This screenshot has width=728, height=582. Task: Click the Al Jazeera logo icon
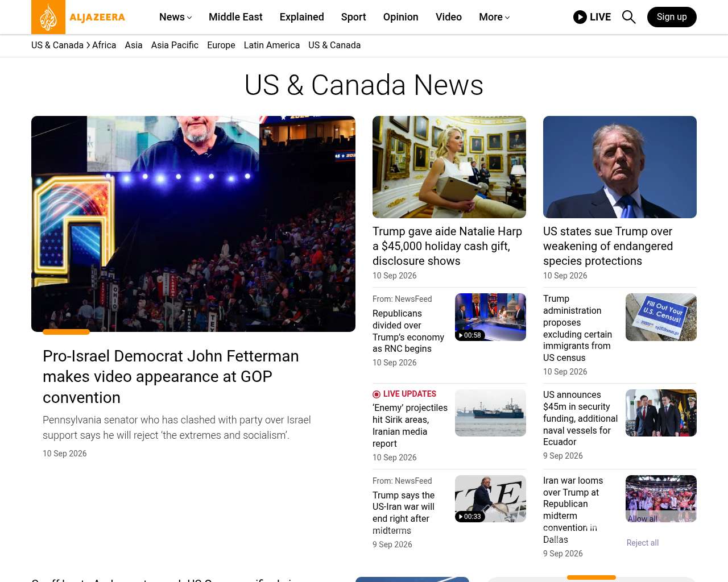click(48, 17)
